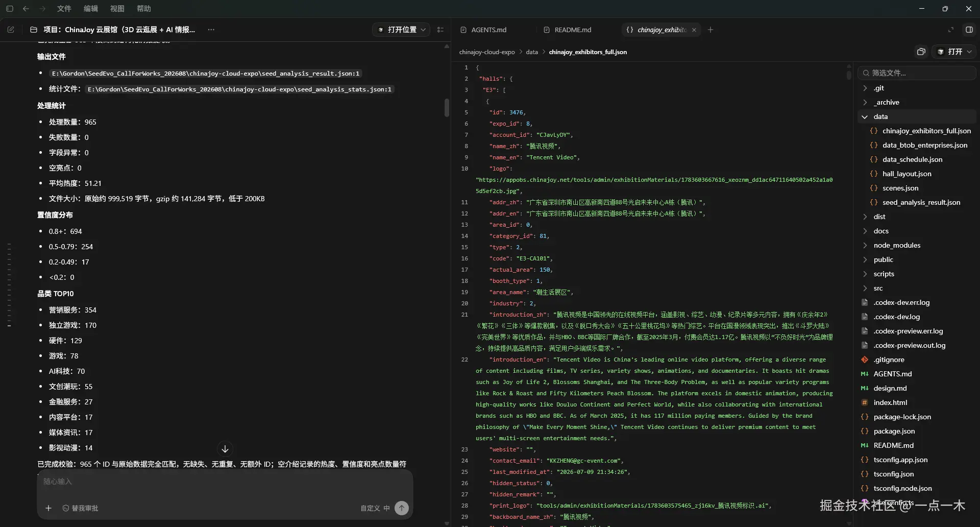Open hall_layout.json
Viewport: 980px width, 527px height.
click(906, 174)
